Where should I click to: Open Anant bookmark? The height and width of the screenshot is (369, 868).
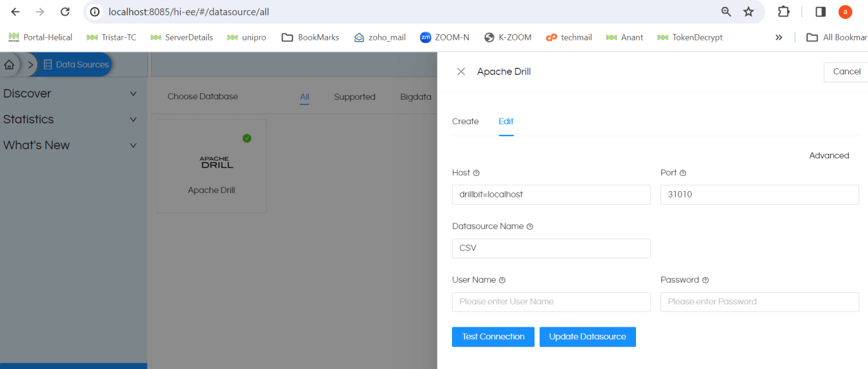pos(625,37)
